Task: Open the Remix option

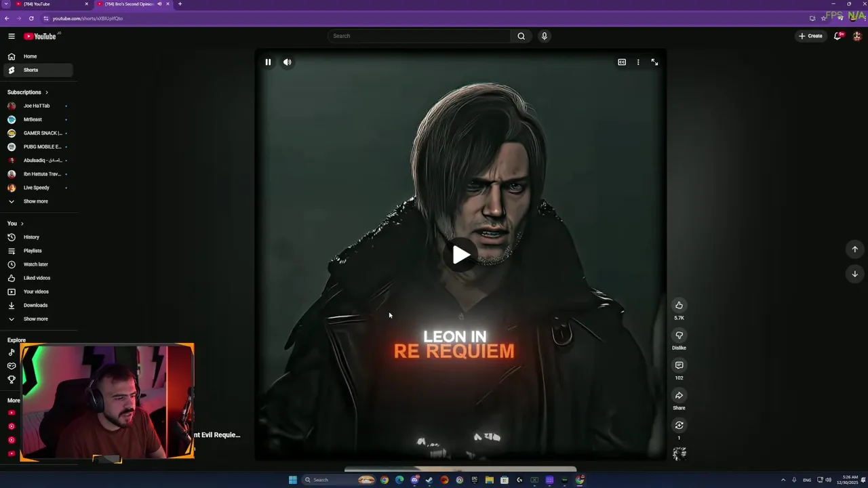Action: pos(679,425)
